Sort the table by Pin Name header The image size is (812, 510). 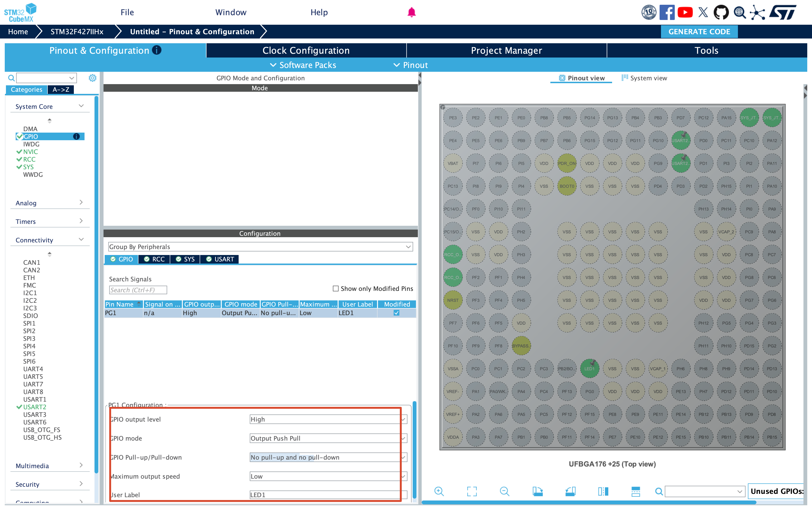click(x=123, y=304)
